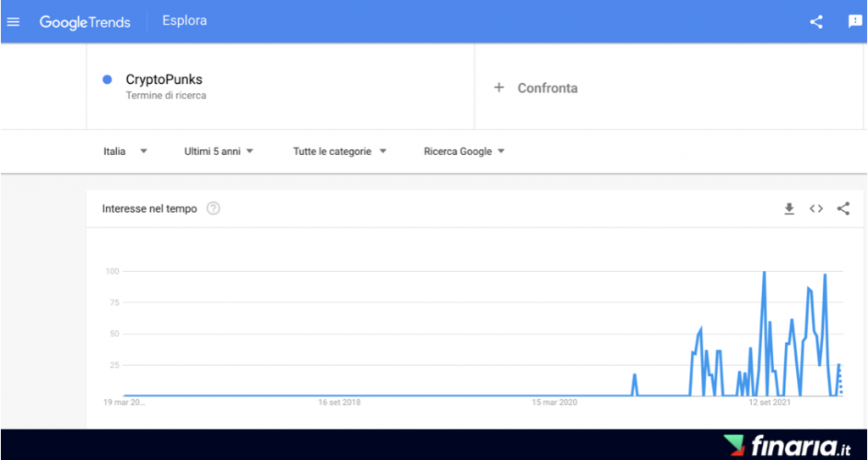Viewport: 868px width, 460px height.
Task: Click the Google Trends logo
Action: 85,22
